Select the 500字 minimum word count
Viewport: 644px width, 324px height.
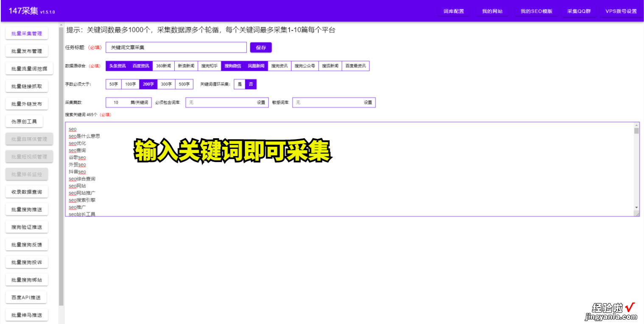click(x=184, y=84)
